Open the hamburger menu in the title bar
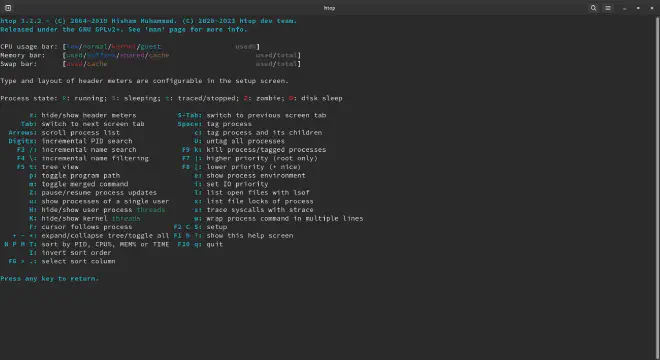Screen dimensions: 660x360 [608, 8]
